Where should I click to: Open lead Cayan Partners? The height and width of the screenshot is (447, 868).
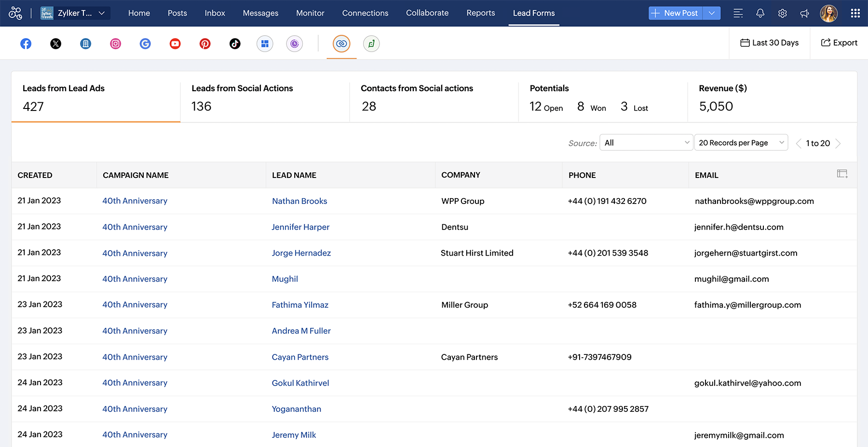(x=300, y=357)
